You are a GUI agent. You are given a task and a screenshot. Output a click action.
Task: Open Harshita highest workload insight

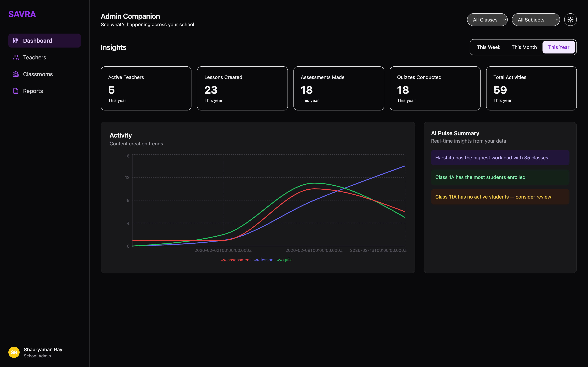coord(500,158)
